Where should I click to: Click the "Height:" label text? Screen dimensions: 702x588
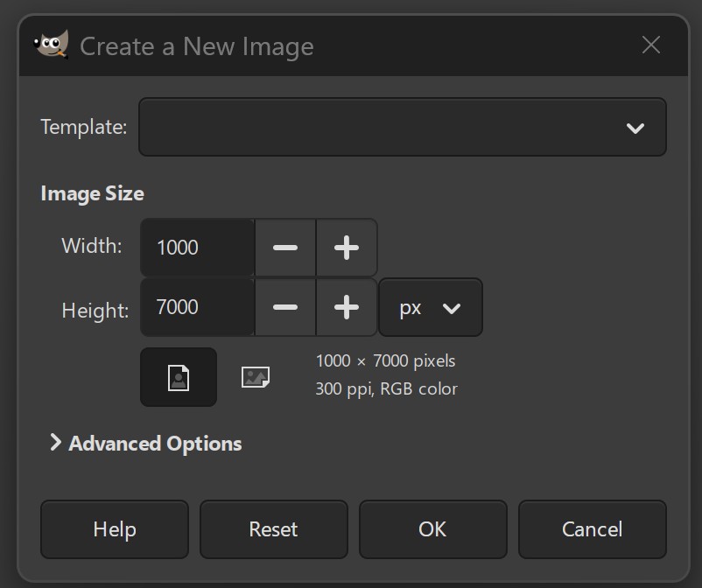click(x=95, y=311)
